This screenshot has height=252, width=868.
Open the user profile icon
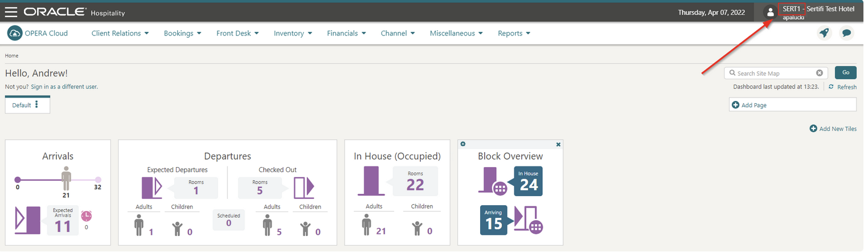point(770,12)
